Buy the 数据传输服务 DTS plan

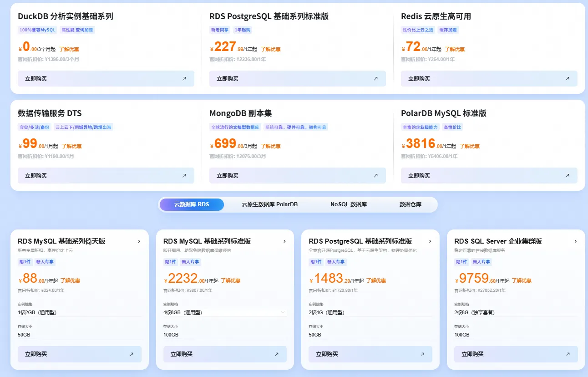pyautogui.click(x=106, y=175)
